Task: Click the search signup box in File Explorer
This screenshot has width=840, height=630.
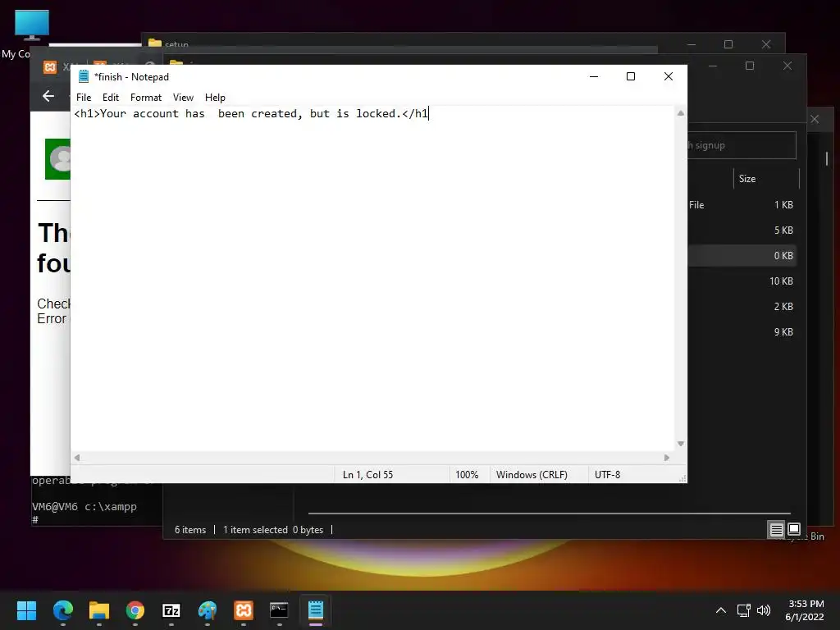Action: pyautogui.click(x=742, y=145)
